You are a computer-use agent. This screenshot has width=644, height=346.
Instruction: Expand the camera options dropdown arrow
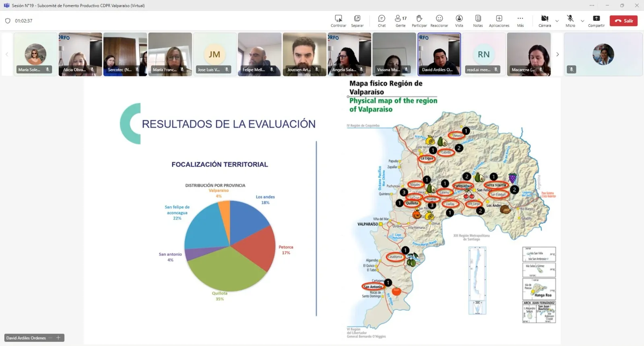point(557,21)
